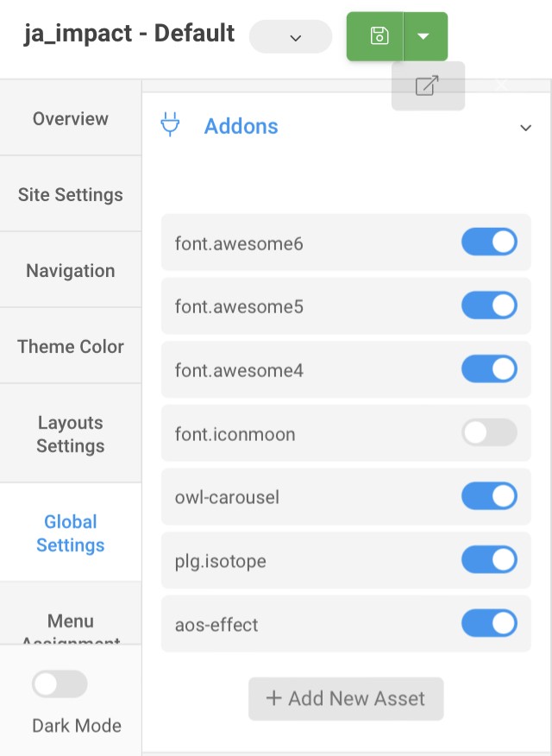Open the Theme Color tab
Screen dimensions: 552x756
[71, 347]
